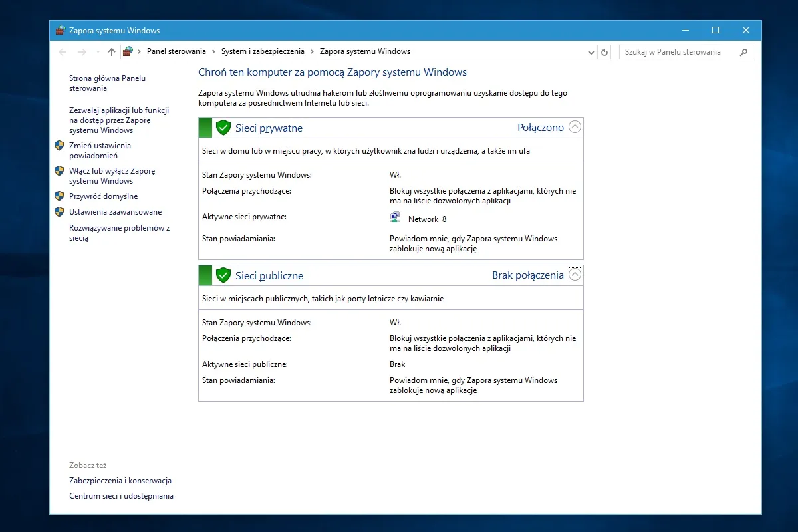
Task: Open the address bar history dropdown
Action: [591, 51]
